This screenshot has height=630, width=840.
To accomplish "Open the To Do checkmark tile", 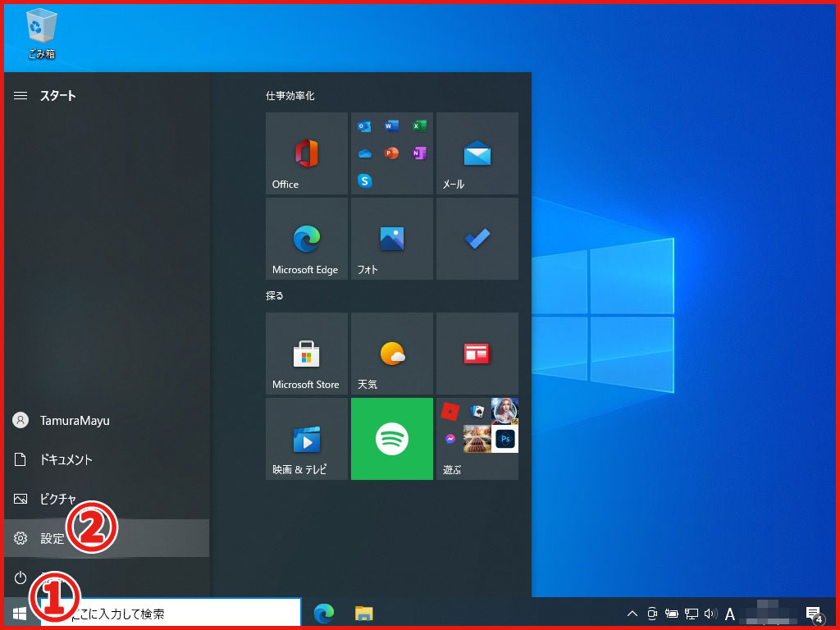I will coord(477,239).
